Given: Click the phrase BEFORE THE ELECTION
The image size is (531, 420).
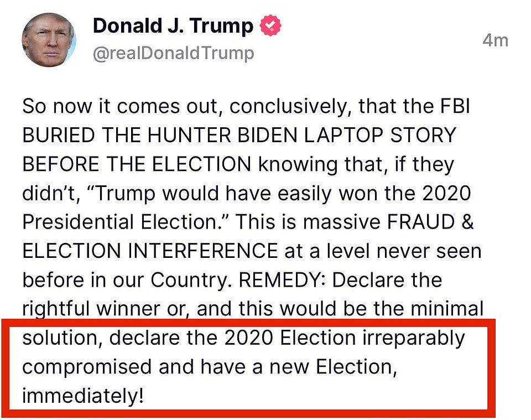Looking at the screenshot, I should pos(137,164).
